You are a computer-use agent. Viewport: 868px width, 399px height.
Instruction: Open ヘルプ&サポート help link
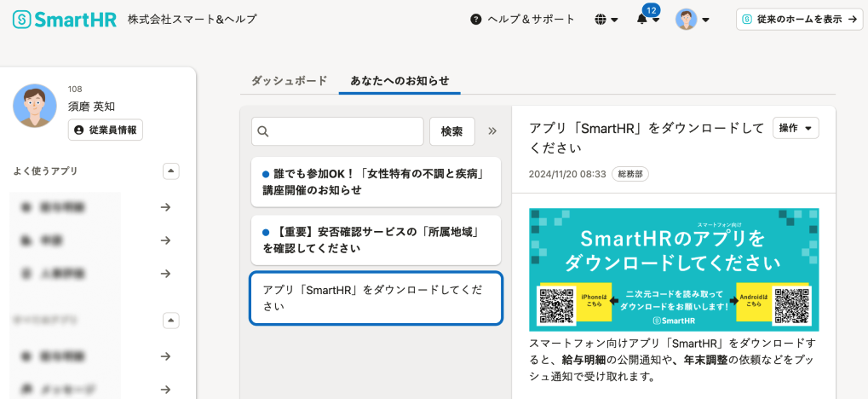522,20
